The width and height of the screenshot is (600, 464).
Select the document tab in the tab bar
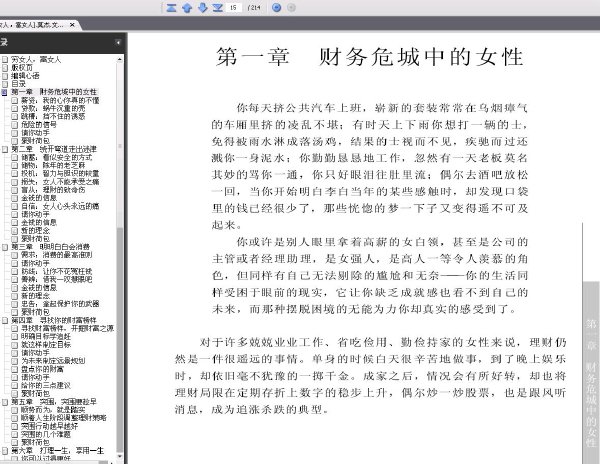(38, 25)
